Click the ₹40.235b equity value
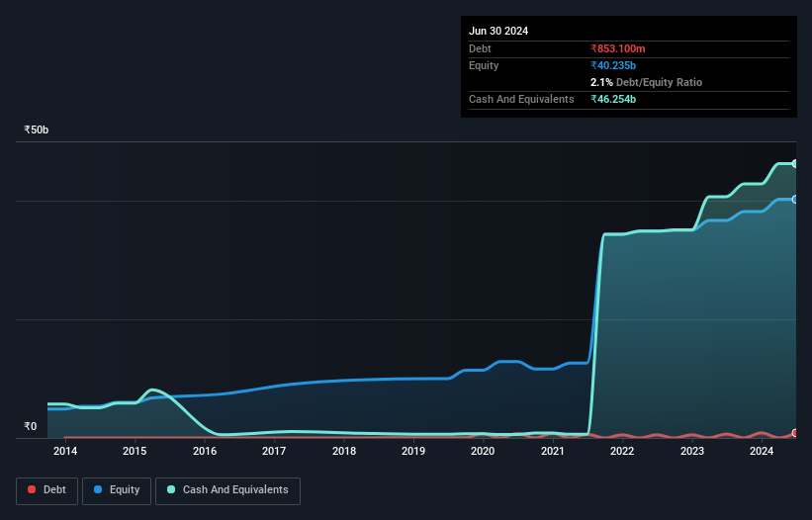Viewport: 812px width, 520px height. (613, 65)
